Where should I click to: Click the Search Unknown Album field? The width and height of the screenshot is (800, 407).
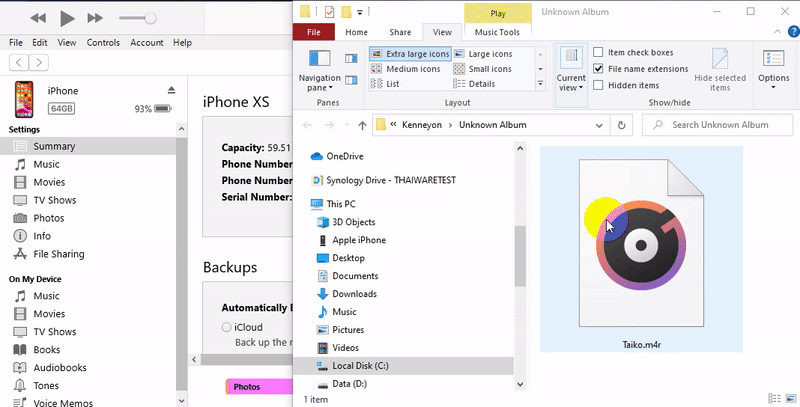[x=717, y=125]
